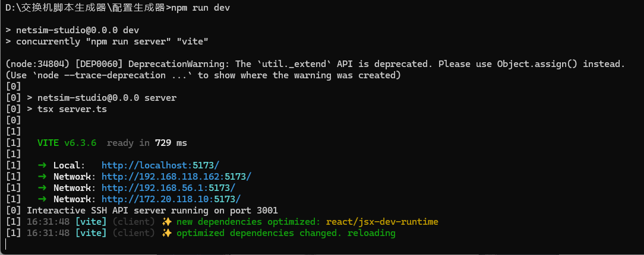Click the green arrow before the 192.168.118.162 address
This screenshot has height=255, width=644.
(x=42, y=177)
